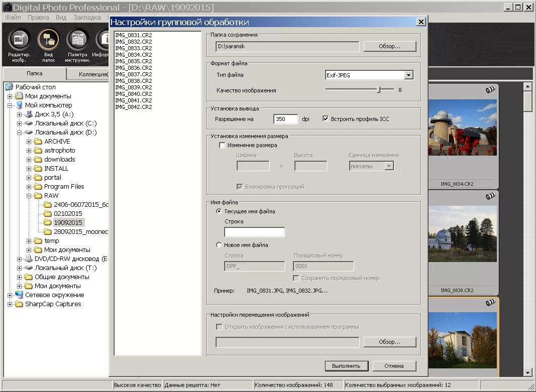Select the 28092015_moonec folder in tree
536x392 pixels.
[81, 231]
